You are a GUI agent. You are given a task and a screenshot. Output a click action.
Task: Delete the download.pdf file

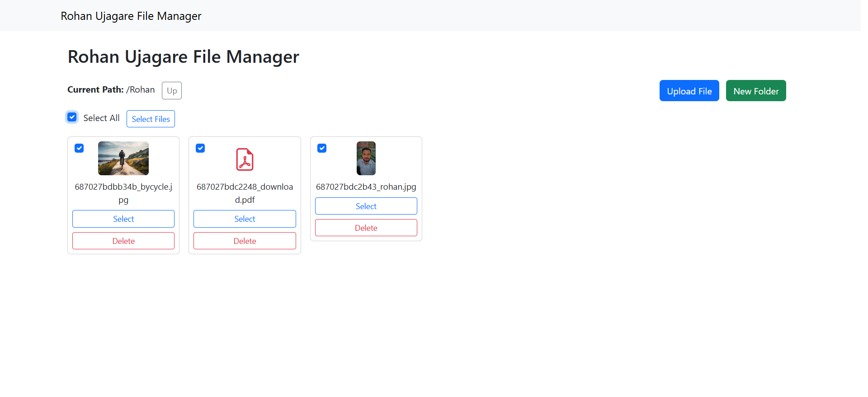point(245,241)
